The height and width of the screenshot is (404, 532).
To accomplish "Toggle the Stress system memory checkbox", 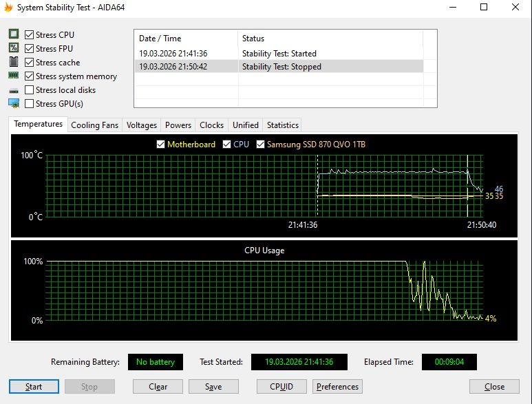I will click(x=29, y=76).
